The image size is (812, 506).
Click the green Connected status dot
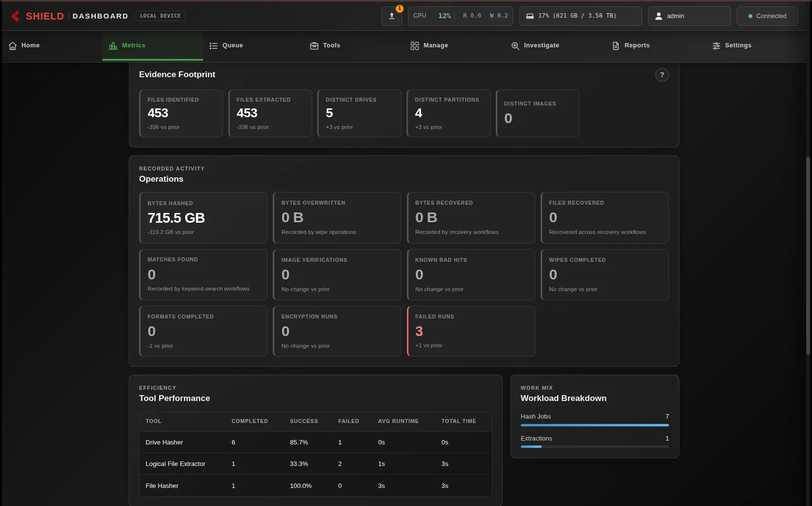click(751, 16)
